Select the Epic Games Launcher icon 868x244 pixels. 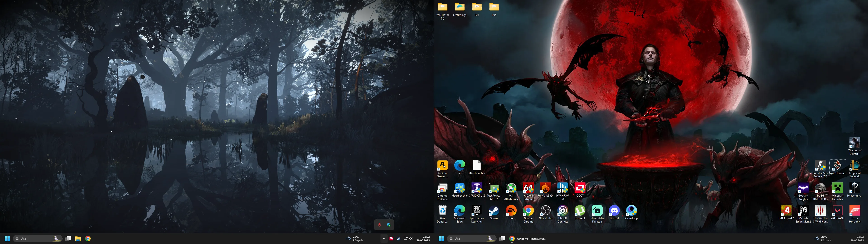click(x=476, y=214)
